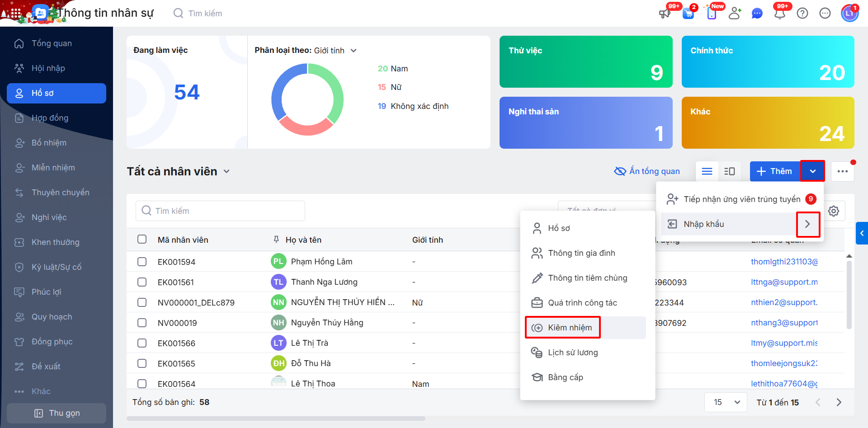Open the app launcher grid icon
Image resolution: width=868 pixels, height=428 pixels.
pos(16,14)
